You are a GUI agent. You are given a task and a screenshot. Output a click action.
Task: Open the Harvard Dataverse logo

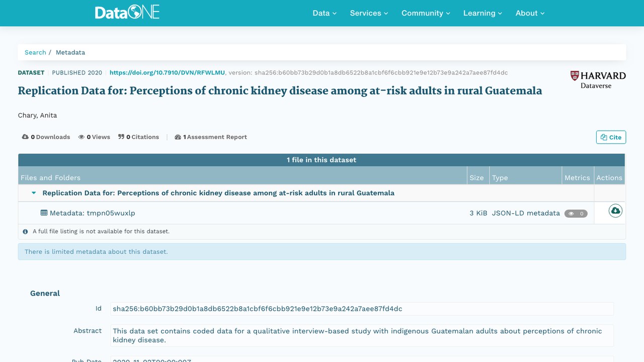click(598, 79)
